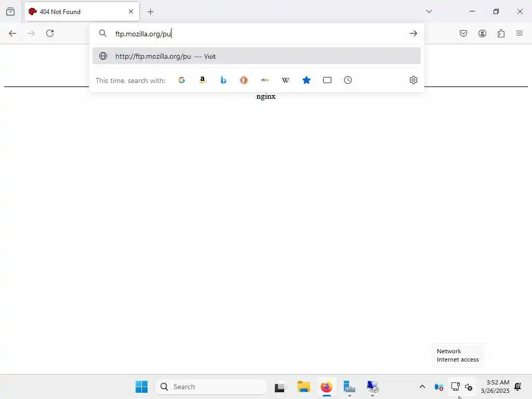
Task: Switch to the 404 Not Found tab
Action: pos(82,11)
